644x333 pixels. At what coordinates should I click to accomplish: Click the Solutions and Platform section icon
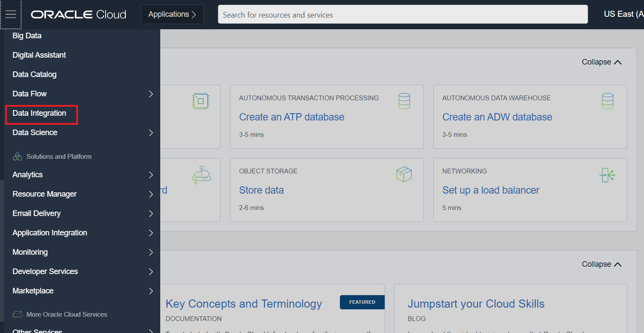coord(18,156)
